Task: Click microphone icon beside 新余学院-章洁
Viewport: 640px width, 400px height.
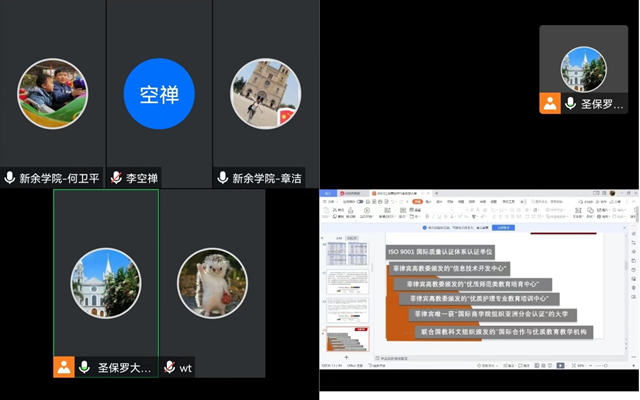Action: point(223,178)
